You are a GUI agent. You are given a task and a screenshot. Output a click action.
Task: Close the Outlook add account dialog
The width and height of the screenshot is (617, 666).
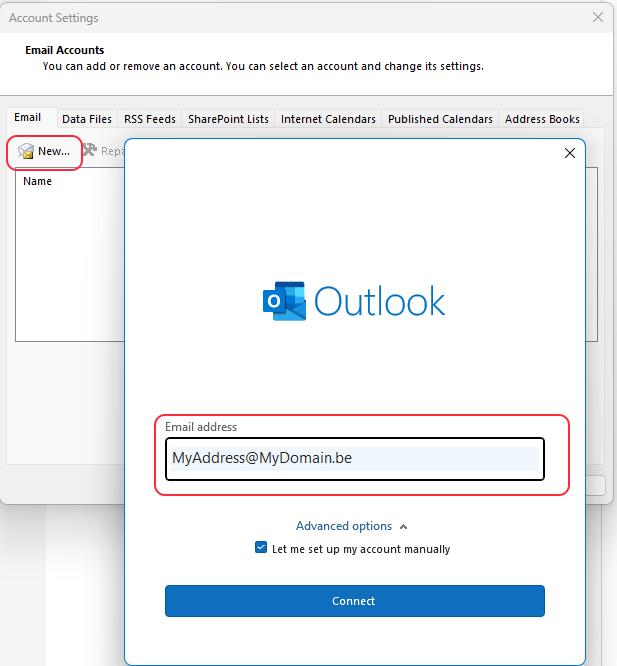tap(570, 153)
